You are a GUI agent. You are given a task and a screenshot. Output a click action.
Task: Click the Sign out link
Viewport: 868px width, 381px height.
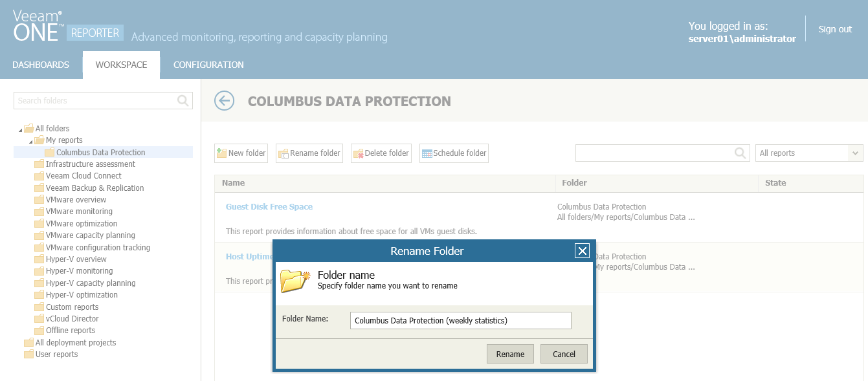[835, 29]
